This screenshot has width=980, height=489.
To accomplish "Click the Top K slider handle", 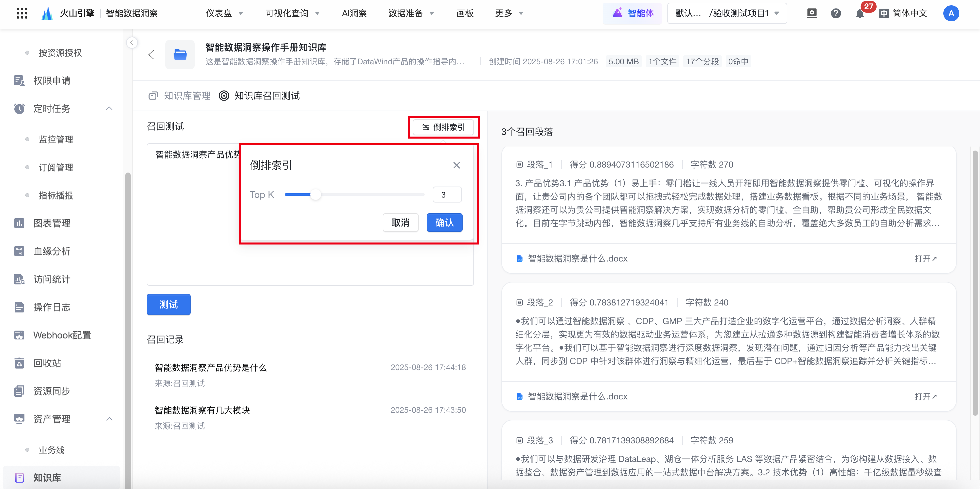I will click(315, 195).
